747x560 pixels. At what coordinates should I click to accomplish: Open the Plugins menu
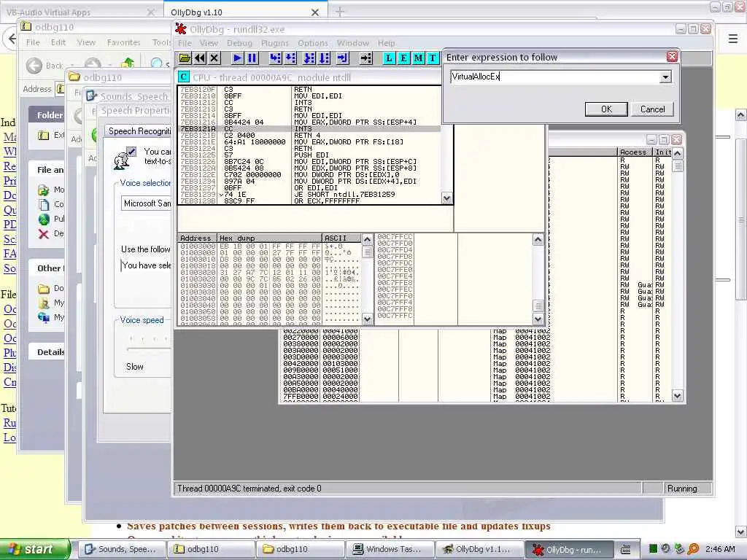click(274, 43)
